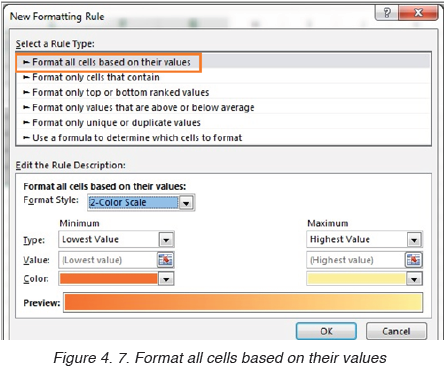Choose 'Format only top or bottom ranked values'
The width and height of the screenshot is (448, 367).
pyautogui.click(x=222, y=92)
